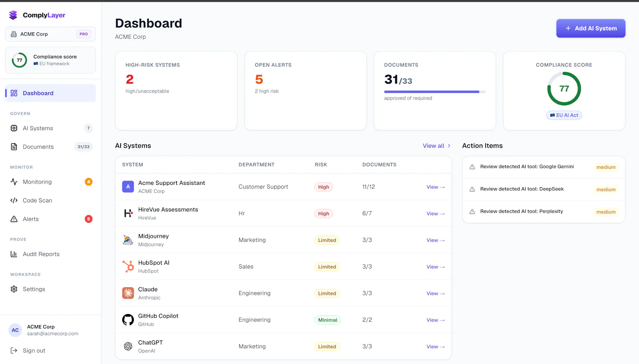
Task: Open Dashboard in the sidebar
Action: pyautogui.click(x=50, y=93)
